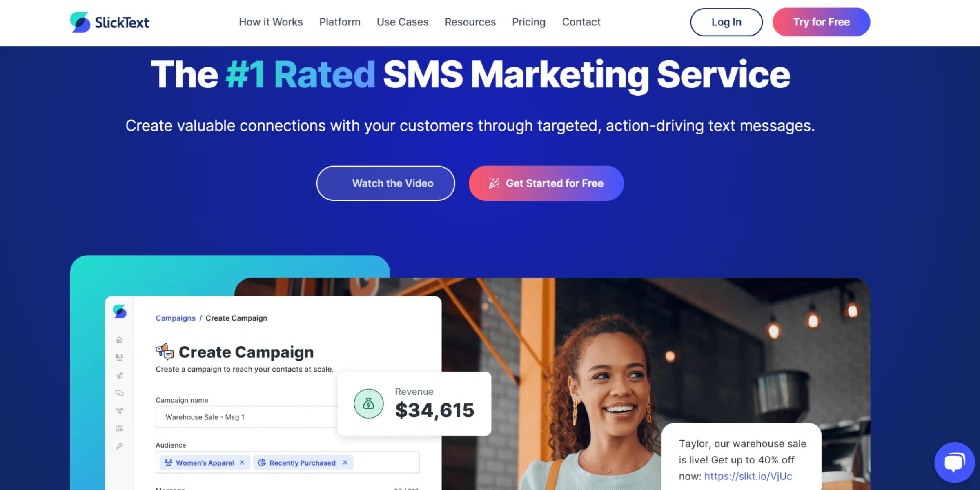
Task: Click the green revenue money bag icon
Action: tap(368, 403)
